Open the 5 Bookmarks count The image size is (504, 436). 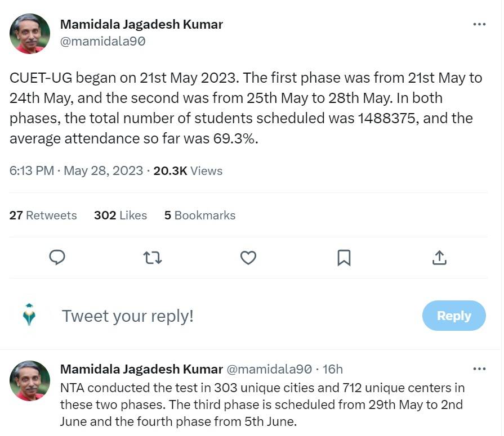(200, 215)
